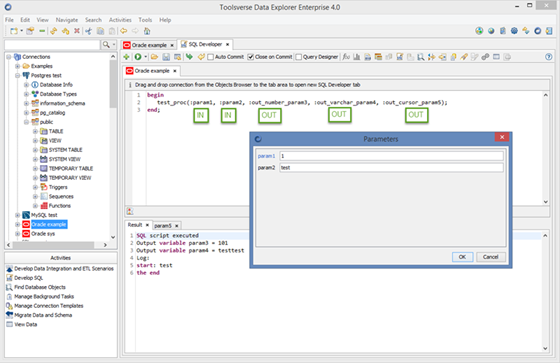Collapse the Postgres test connection node
The height and width of the screenshot is (363, 560).
[x=17, y=75]
